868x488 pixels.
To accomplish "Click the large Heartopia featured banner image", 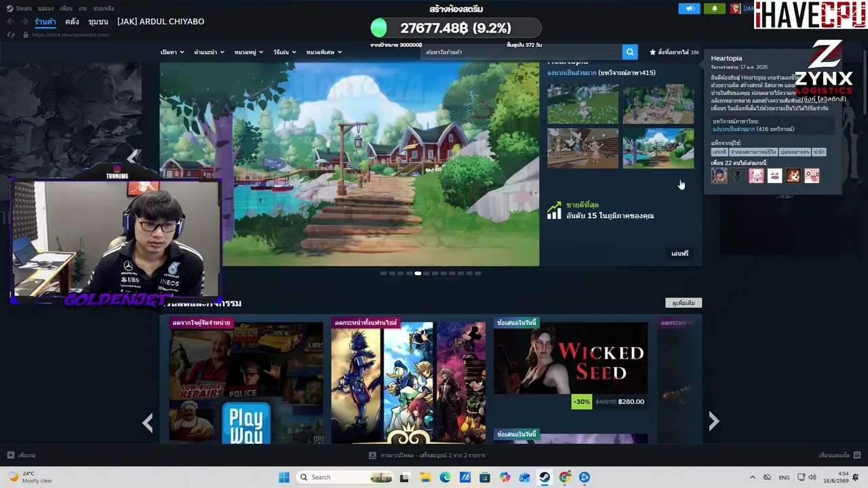I will click(349, 164).
